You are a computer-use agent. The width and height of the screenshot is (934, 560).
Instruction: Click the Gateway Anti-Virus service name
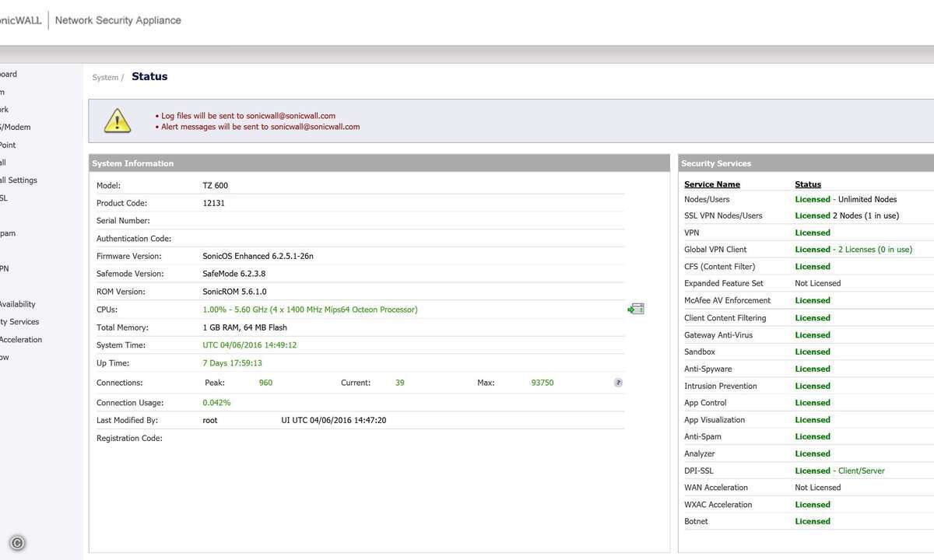pyautogui.click(x=718, y=335)
